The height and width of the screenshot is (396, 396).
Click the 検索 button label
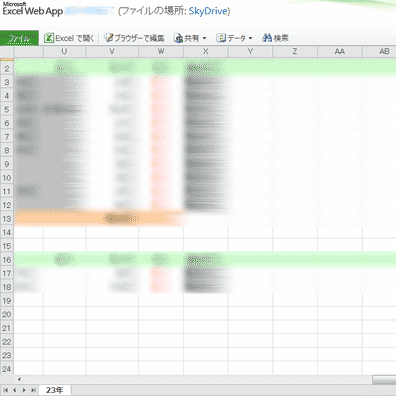pyautogui.click(x=281, y=38)
